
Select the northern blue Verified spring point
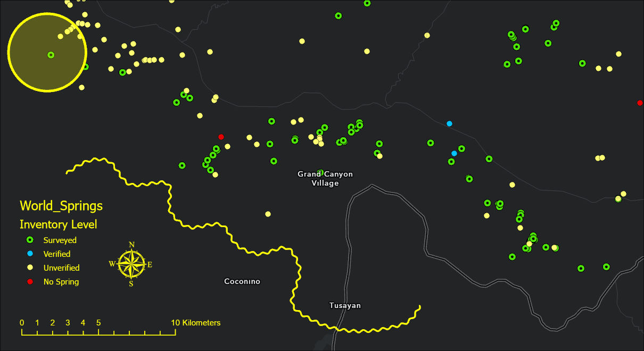[449, 123]
